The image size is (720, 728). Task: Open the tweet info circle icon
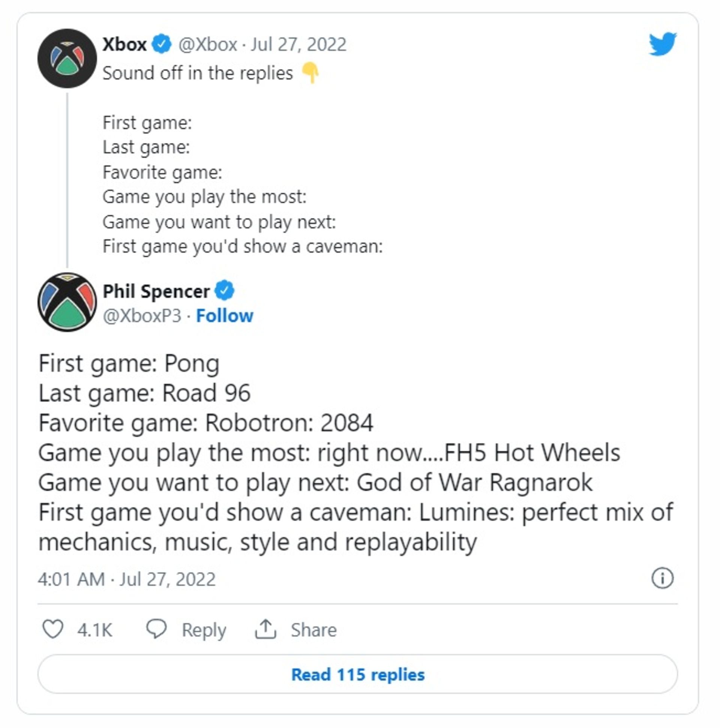[x=662, y=578]
